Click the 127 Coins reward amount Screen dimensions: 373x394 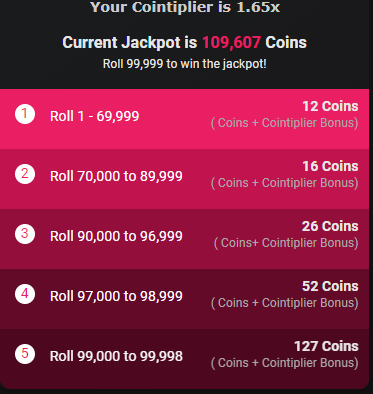[x=326, y=346]
